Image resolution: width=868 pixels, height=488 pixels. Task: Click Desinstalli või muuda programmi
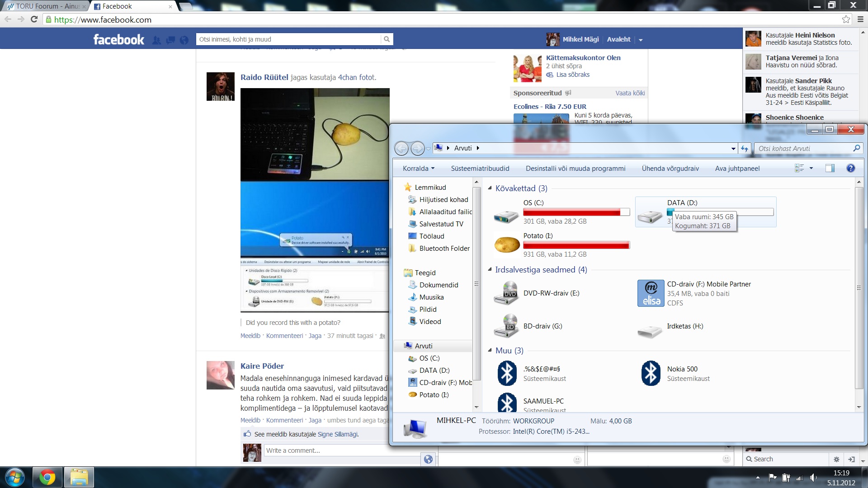coord(576,169)
